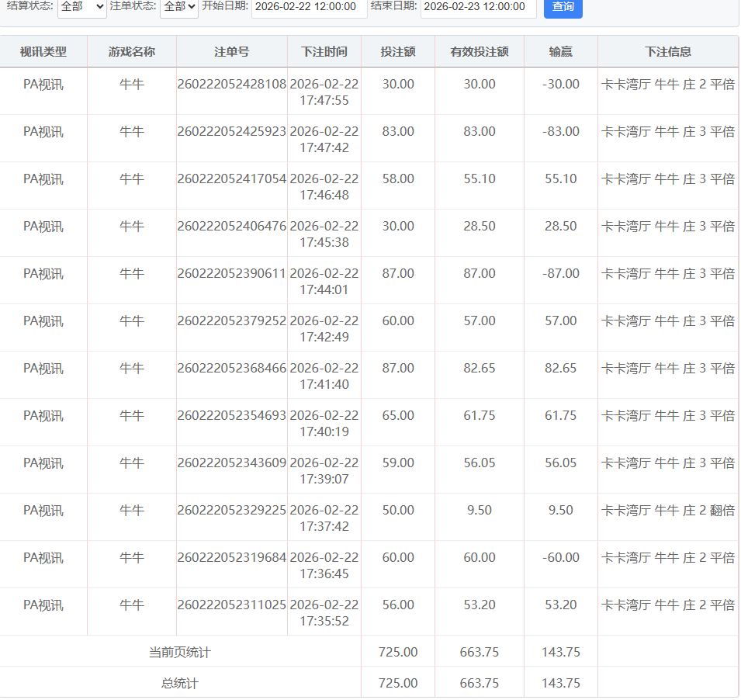Select bet number 260222052390611

tap(231, 274)
